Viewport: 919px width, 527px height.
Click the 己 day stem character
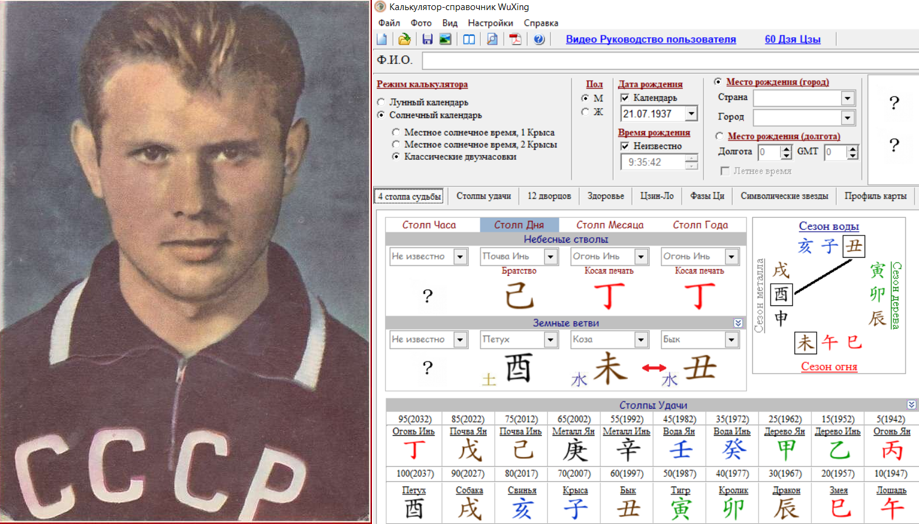pyautogui.click(x=519, y=295)
